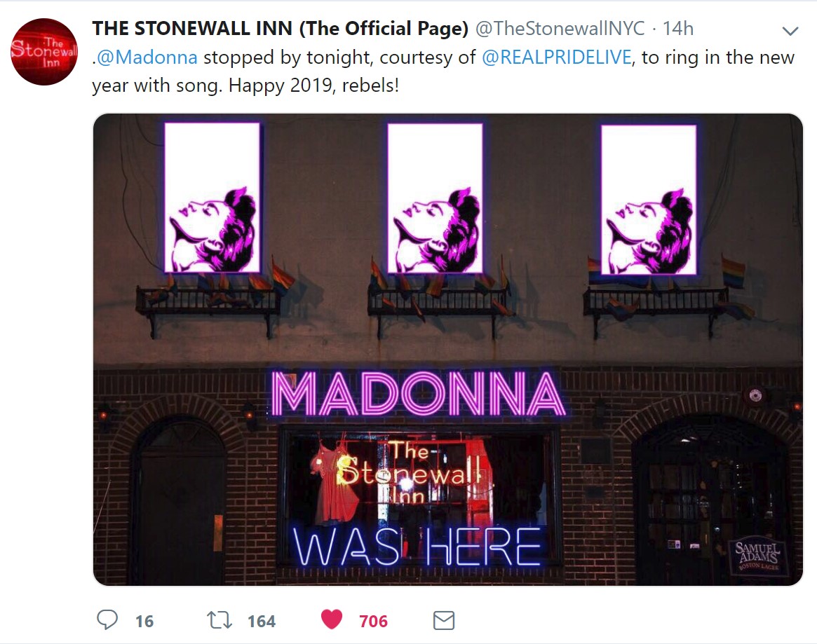Click the MADONNA neon text in photo

coord(418,394)
